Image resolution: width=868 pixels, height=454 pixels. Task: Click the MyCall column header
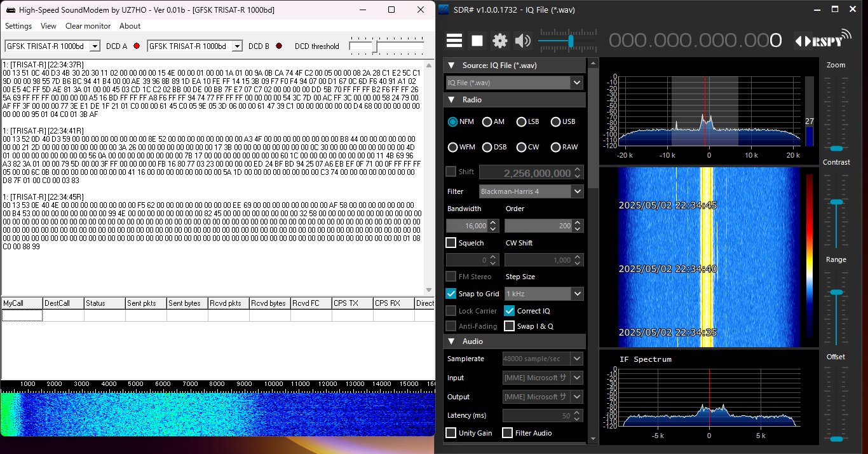click(22, 303)
